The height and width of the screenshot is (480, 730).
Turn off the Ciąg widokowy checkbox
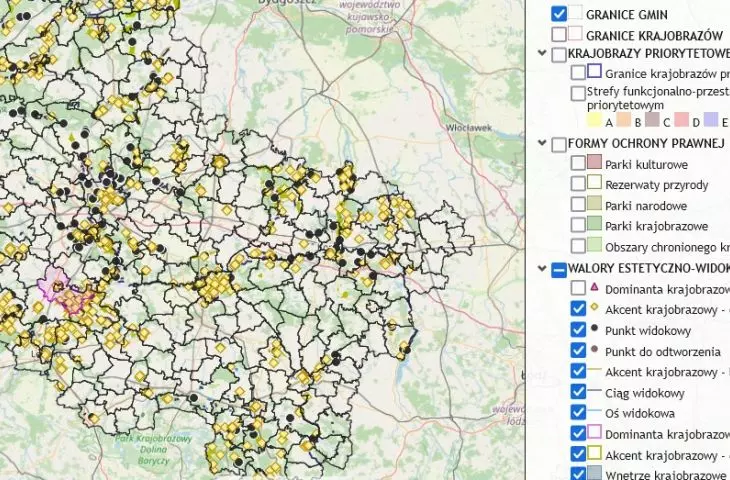[x=578, y=392]
